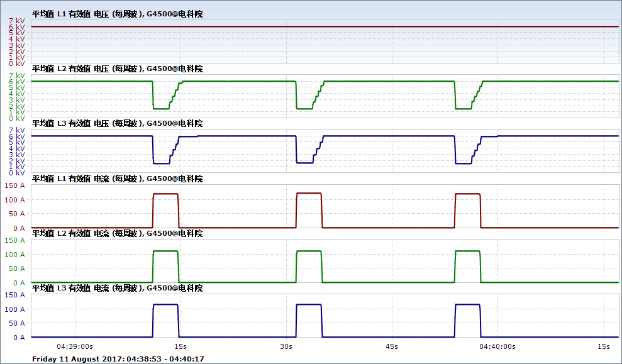Click the third dip in L3 voltage chart
622x364 pixels.
click(x=463, y=163)
